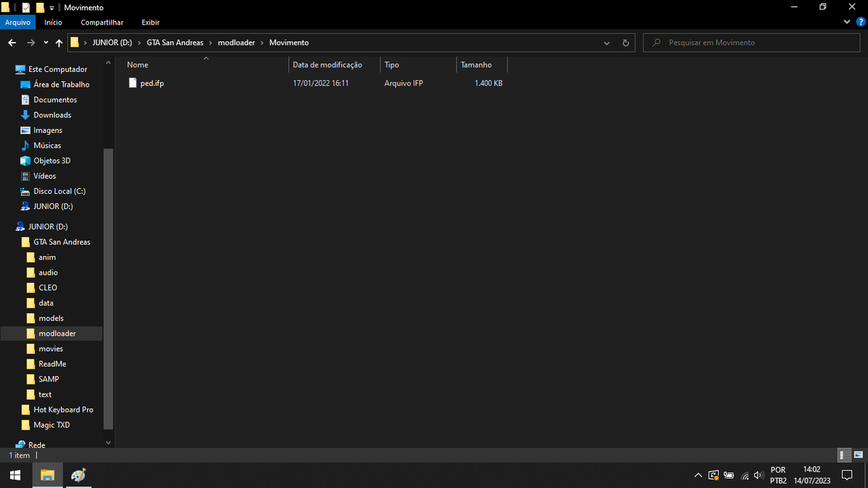This screenshot has width=868, height=488.
Task: Open Hot Keyboard Pro folder in tree
Action: [x=63, y=410]
